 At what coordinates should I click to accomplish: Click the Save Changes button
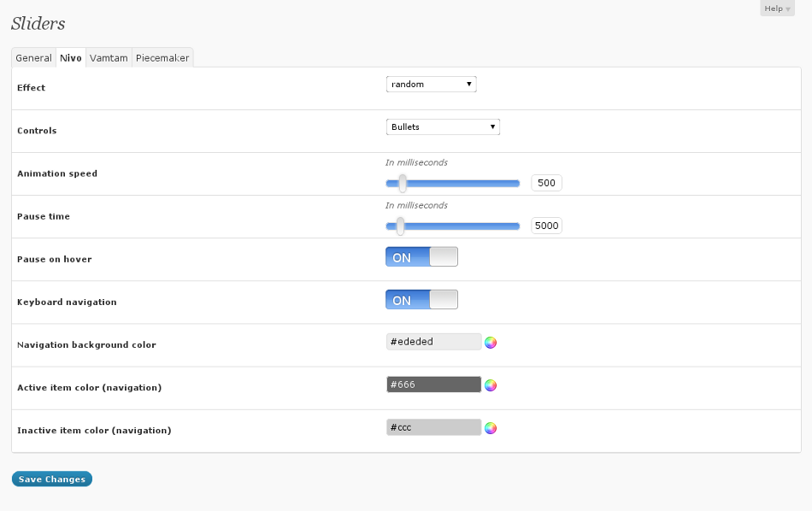[x=52, y=479]
